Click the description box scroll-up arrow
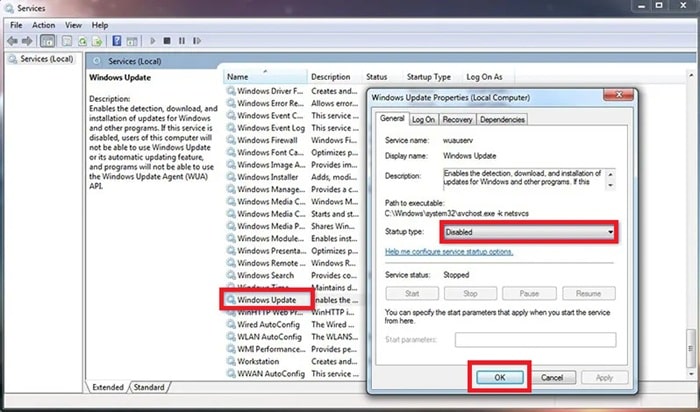Viewport: 700px width, 412px height. coord(610,174)
